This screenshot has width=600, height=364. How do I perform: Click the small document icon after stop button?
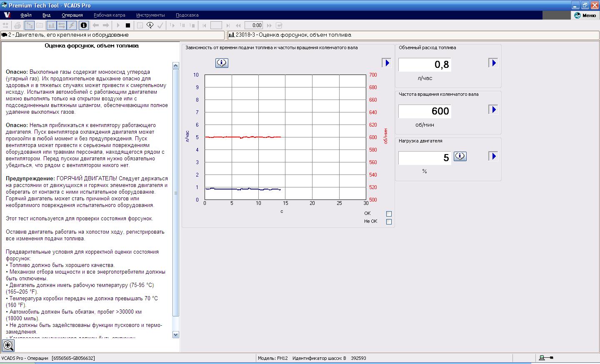[x=140, y=25]
